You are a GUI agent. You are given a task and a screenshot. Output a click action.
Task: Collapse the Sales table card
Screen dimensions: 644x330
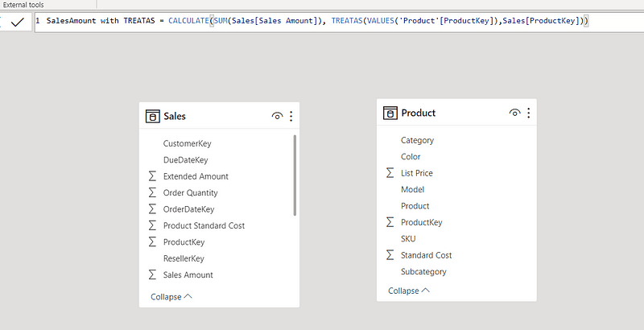(x=171, y=297)
